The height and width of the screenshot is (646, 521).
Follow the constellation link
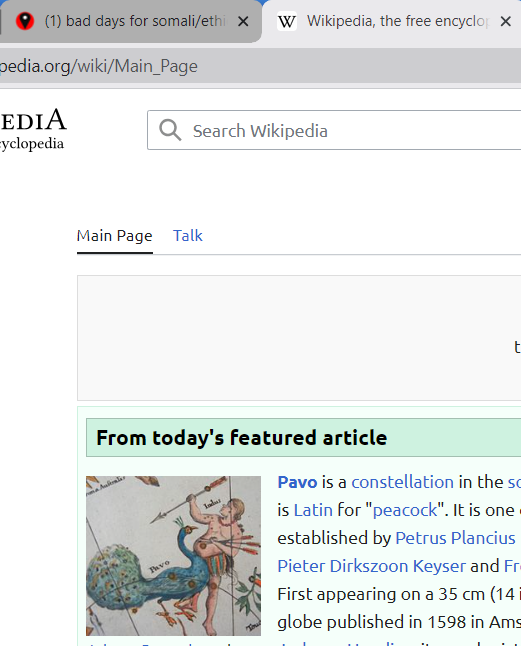[x=402, y=482]
